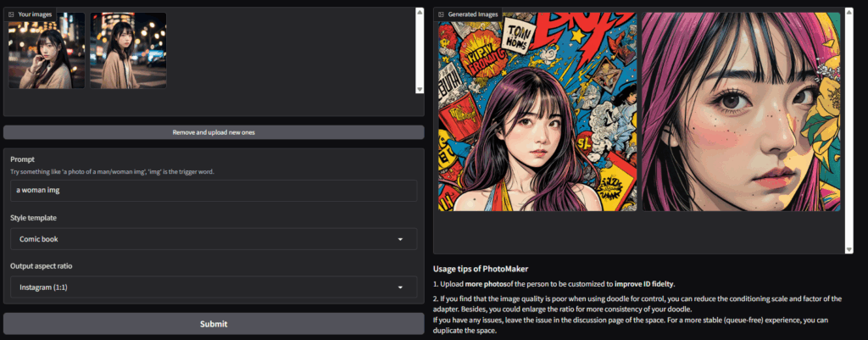Image resolution: width=868 pixels, height=340 pixels.
Task: Click the Your images gallery label icon
Action: [x=11, y=14]
